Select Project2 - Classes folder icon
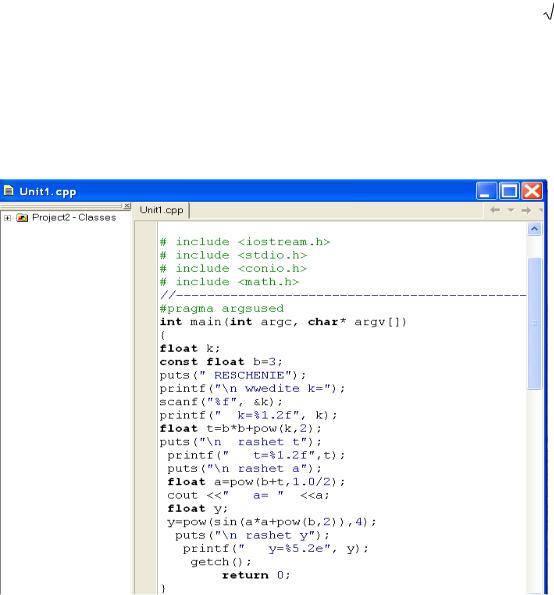The height and width of the screenshot is (595, 554). 22,218
